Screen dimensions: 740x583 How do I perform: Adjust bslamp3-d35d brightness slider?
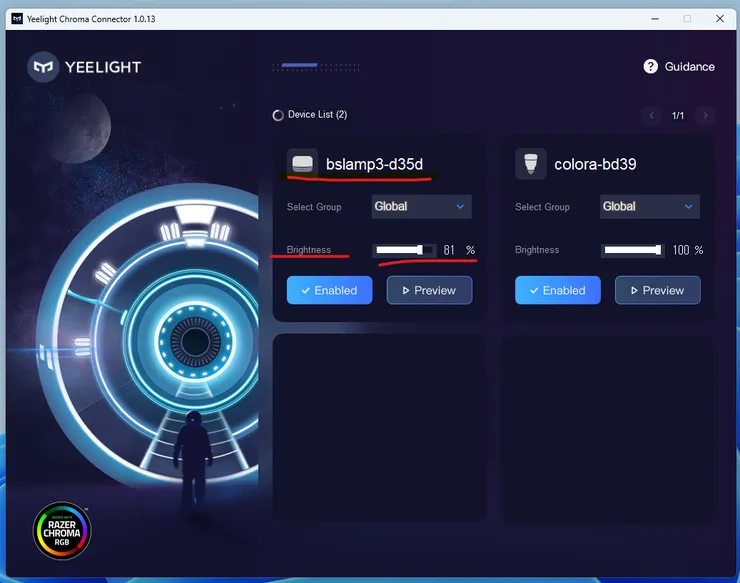[404, 250]
